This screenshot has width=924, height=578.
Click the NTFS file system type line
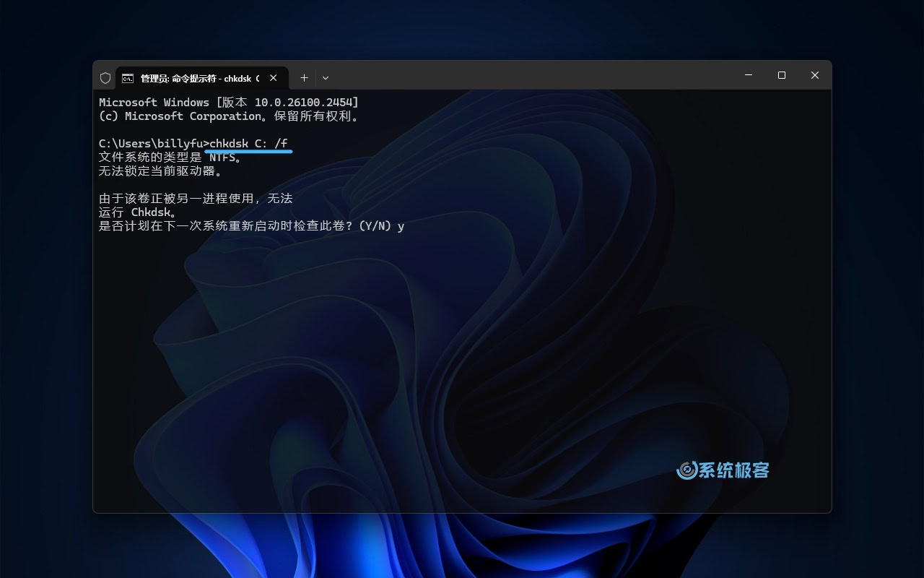click(x=170, y=158)
